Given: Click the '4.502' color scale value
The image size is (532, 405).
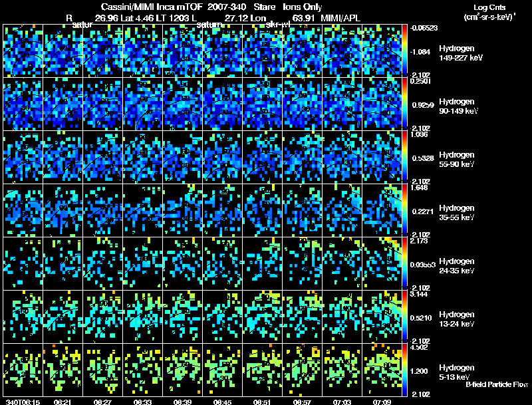Looking at the screenshot, I should [419, 347].
